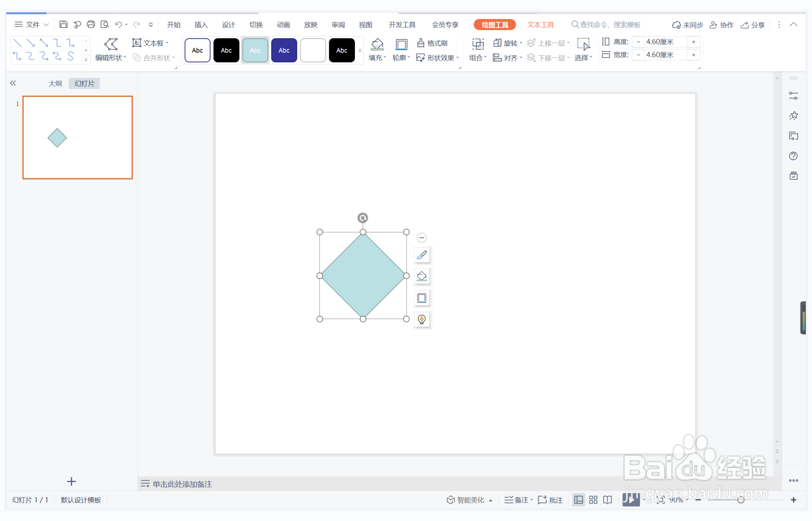
Task: Toggle normal view in status bar
Action: (578, 500)
